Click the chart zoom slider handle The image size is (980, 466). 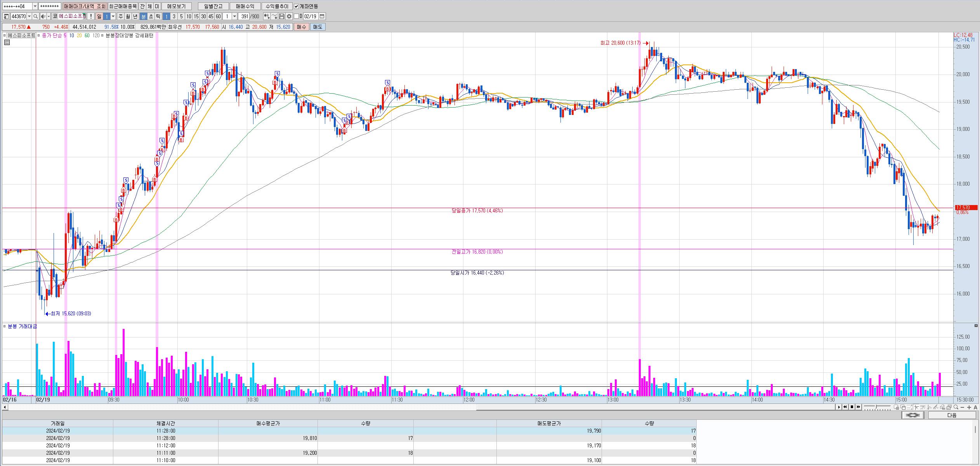click(x=876, y=406)
